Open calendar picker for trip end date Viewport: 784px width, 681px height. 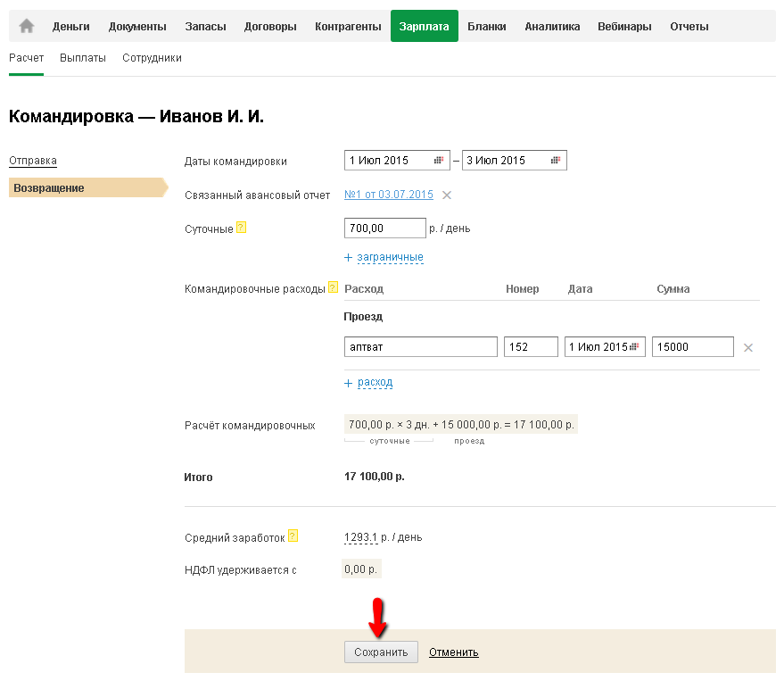[x=556, y=161]
